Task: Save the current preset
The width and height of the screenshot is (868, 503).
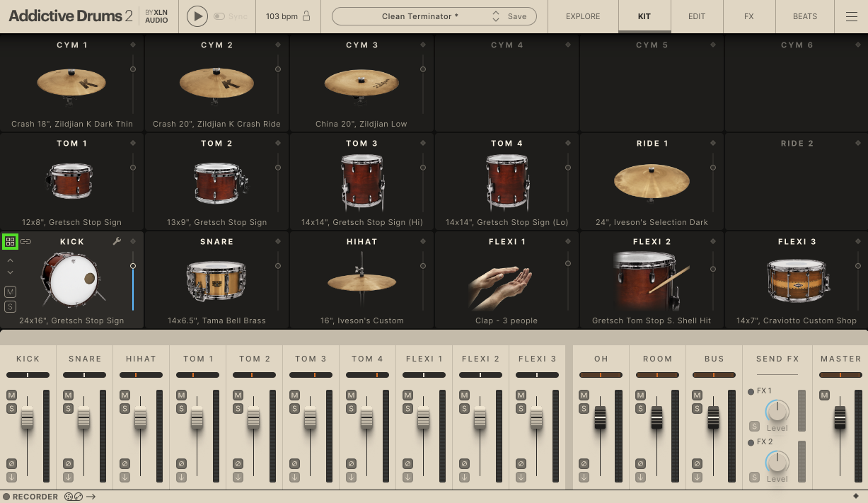Action: coord(517,16)
